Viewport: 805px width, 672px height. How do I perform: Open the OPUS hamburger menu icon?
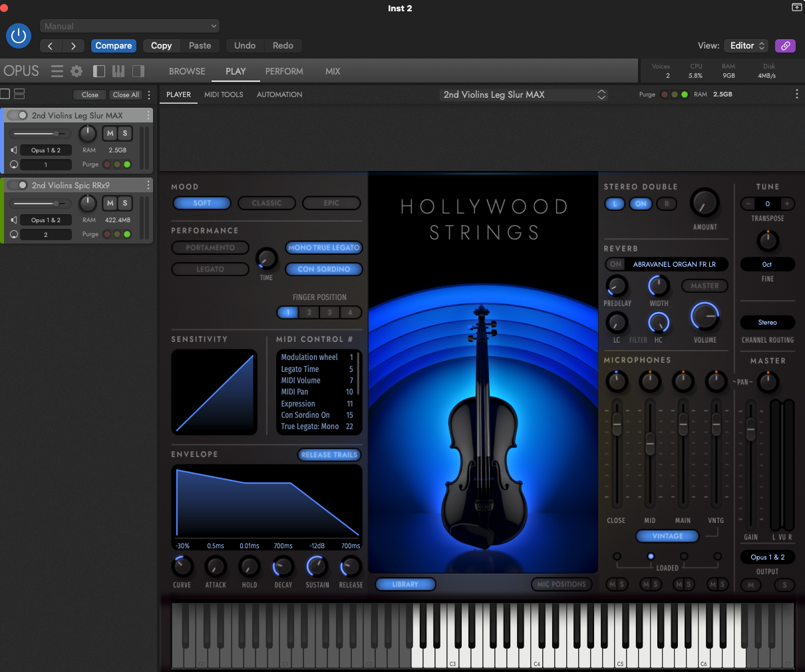[57, 71]
